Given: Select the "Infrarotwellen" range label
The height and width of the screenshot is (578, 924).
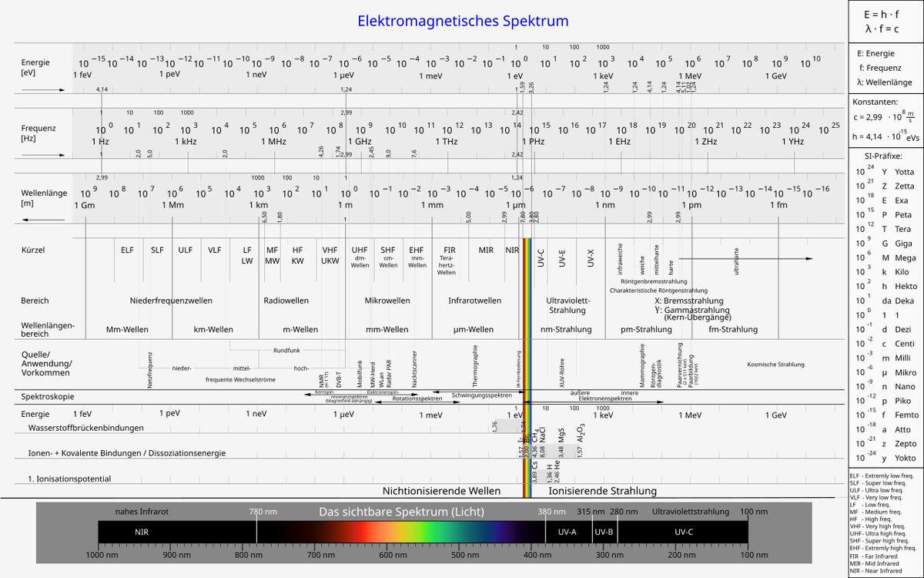Looking at the screenshot, I should (475, 301).
